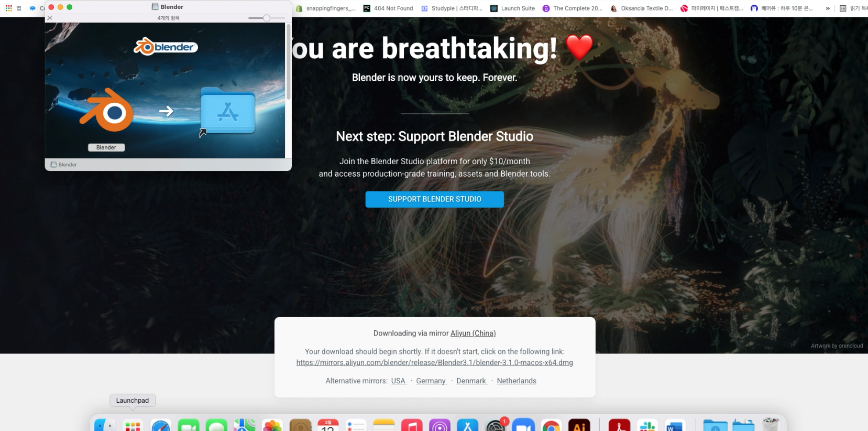Close the Finder tab bar X button
The image size is (868, 431).
point(50,18)
